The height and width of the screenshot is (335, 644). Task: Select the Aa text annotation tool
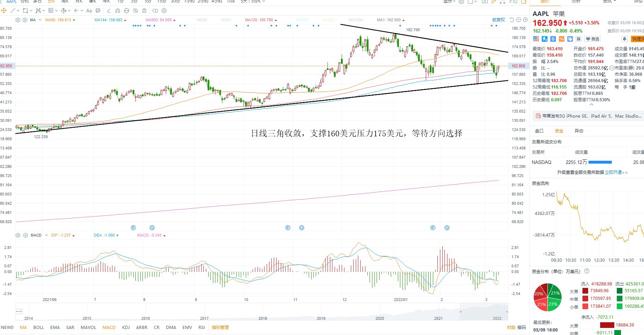point(89,11)
